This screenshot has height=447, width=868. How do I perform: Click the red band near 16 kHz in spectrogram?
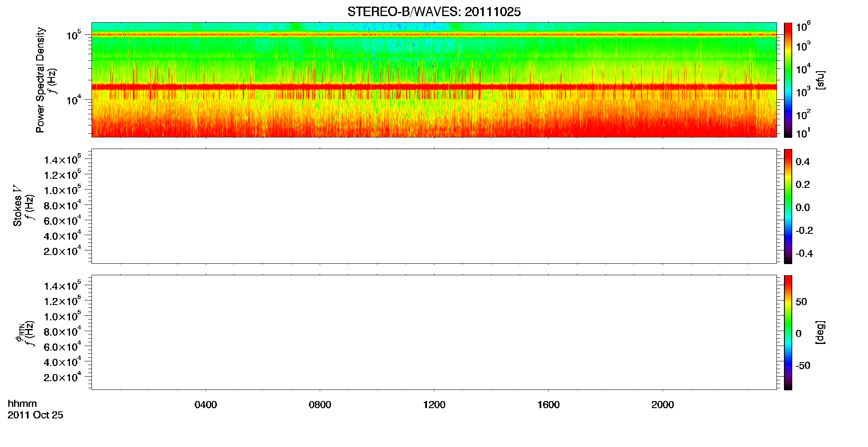[434, 87]
